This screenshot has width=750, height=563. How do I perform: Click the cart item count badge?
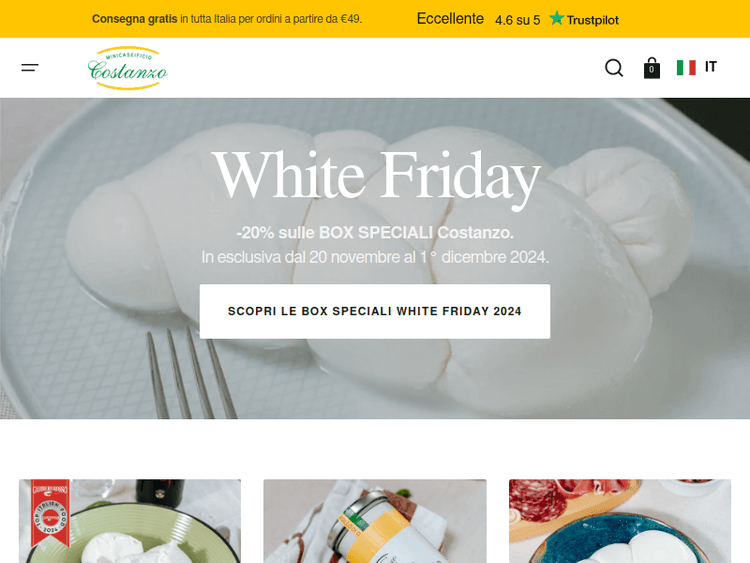(x=651, y=70)
